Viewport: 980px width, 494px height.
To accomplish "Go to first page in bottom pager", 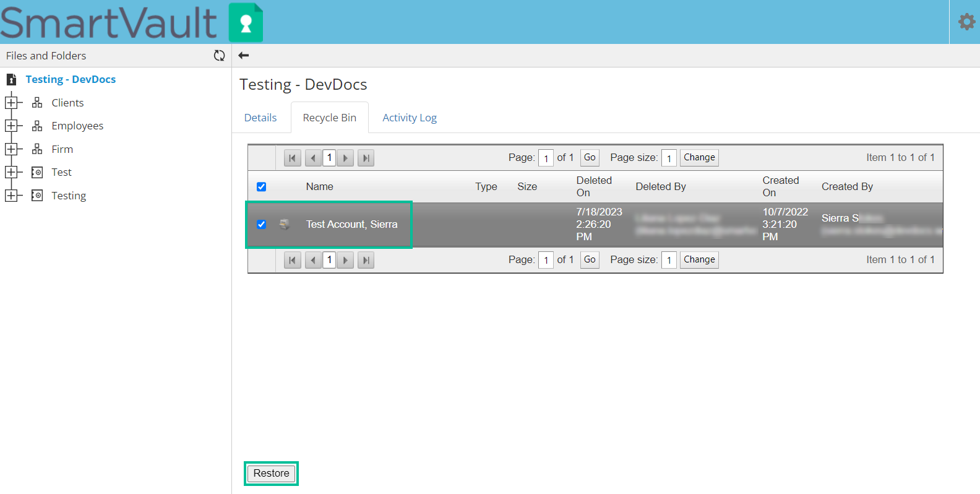I will (293, 260).
